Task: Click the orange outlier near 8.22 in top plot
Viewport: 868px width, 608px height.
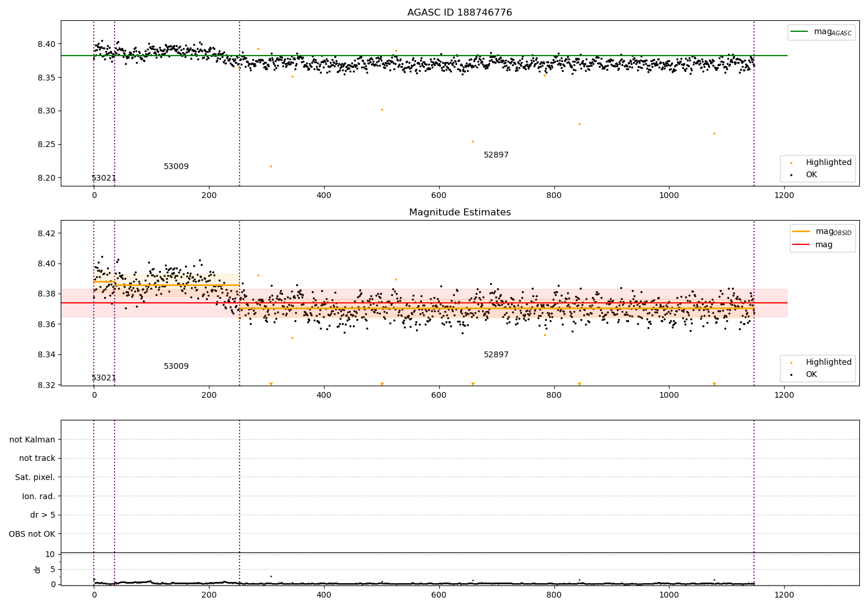Action: click(271, 167)
